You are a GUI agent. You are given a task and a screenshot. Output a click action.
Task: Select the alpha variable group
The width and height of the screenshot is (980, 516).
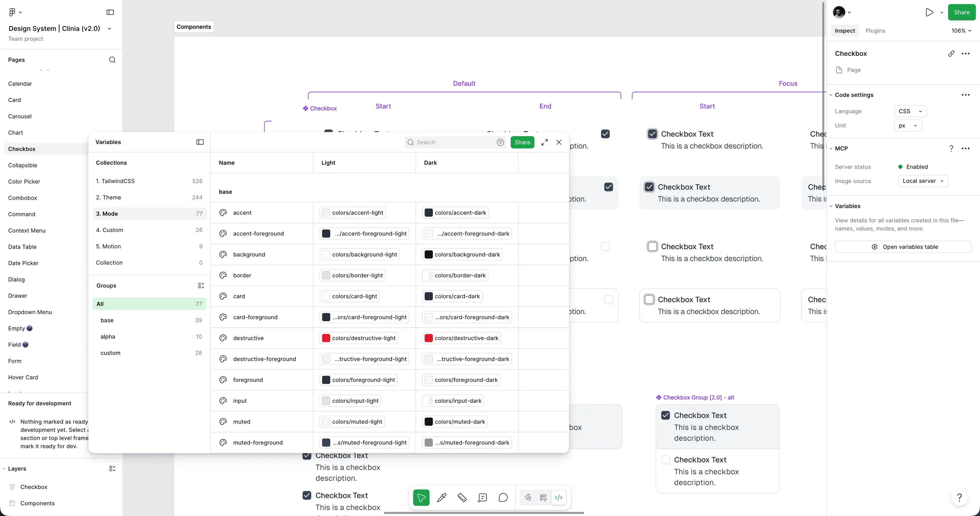click(x=149, y=337)
